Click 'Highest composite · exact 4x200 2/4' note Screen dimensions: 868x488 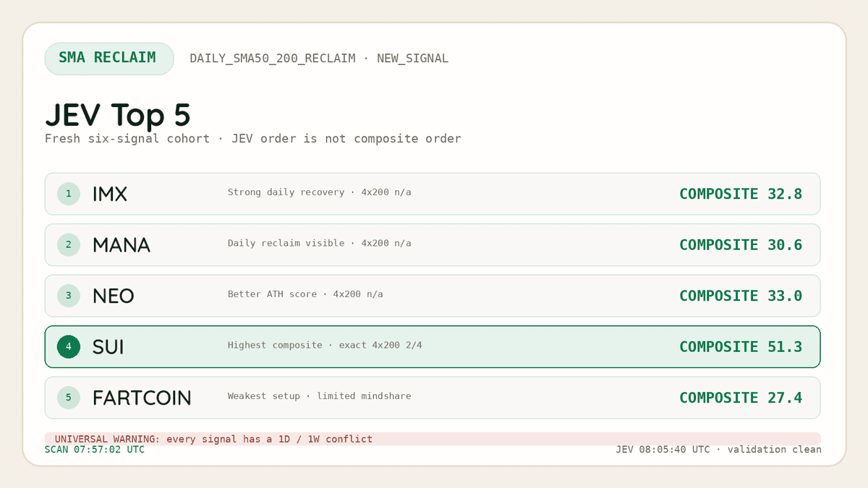click(325, 346)
